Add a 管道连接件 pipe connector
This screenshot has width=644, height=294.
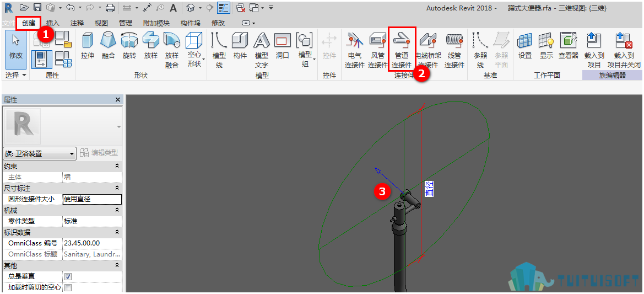402,49
